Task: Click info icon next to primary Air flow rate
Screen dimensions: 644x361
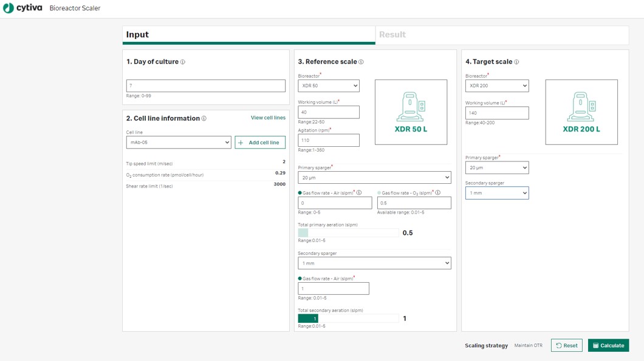Action: [359, 193]
